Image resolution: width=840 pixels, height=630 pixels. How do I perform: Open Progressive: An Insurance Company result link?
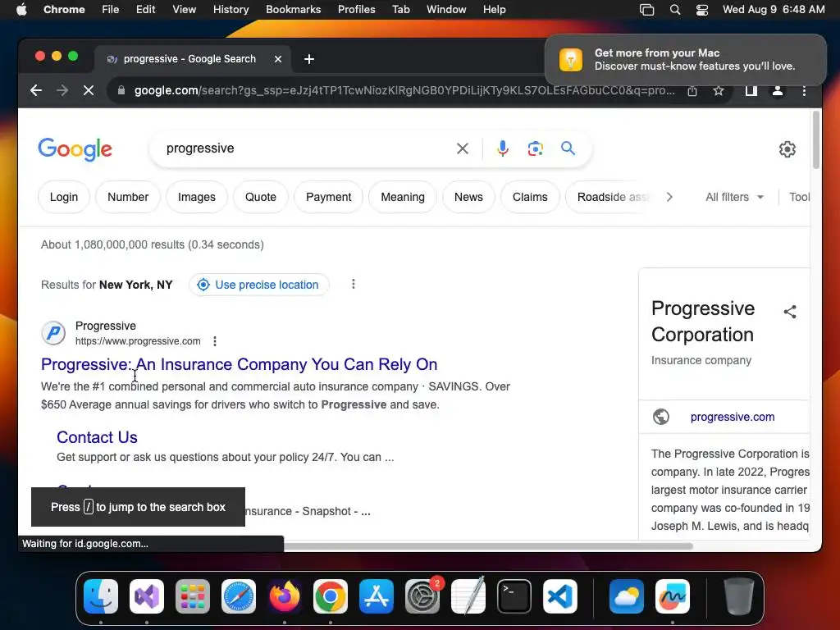point(239,364)
